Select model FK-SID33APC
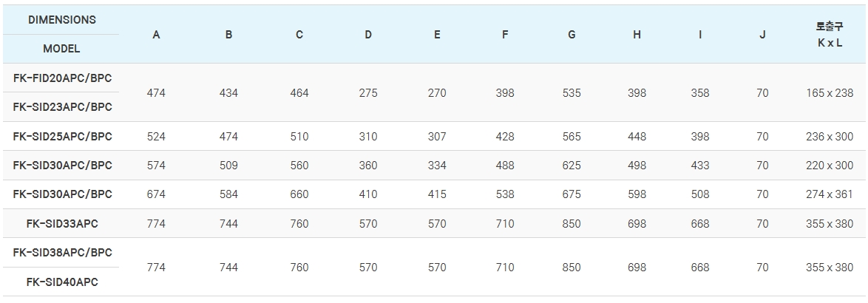The image size is (868, 303). 62,224
